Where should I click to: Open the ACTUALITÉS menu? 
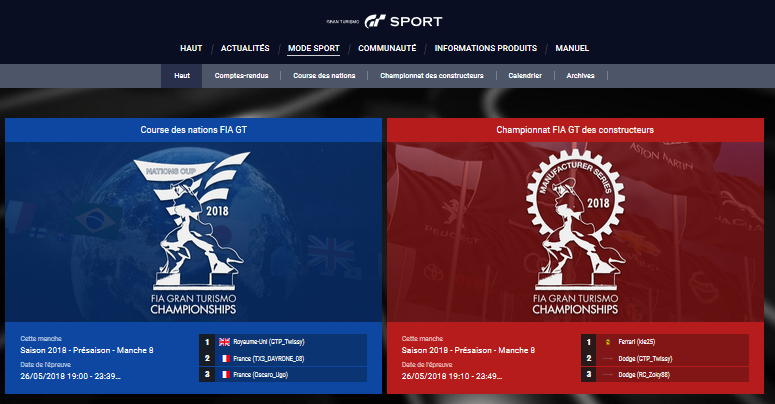click(245, 48)
